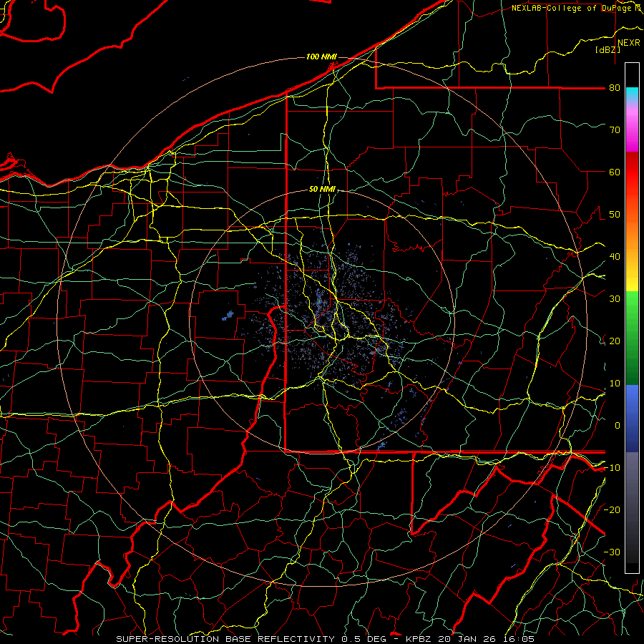Click the "20 JAN 26" date in caption
Screen dimensions: 644x644
tap(468, 639)
